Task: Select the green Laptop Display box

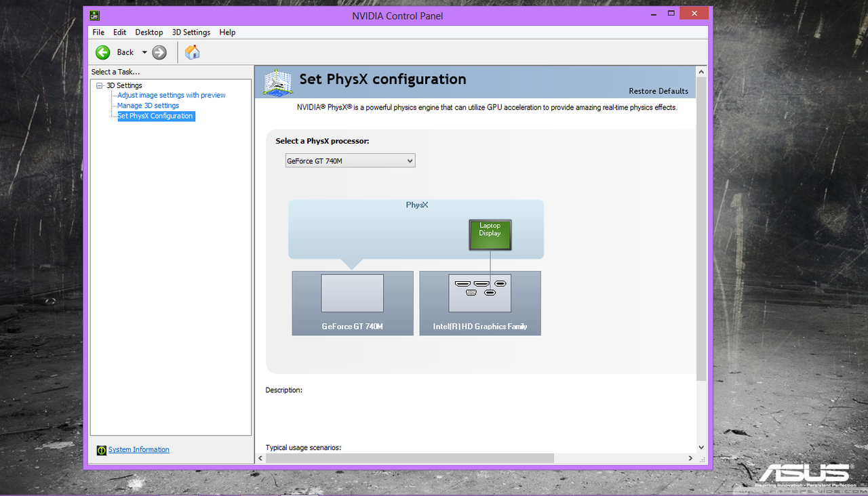Action: 490,234
